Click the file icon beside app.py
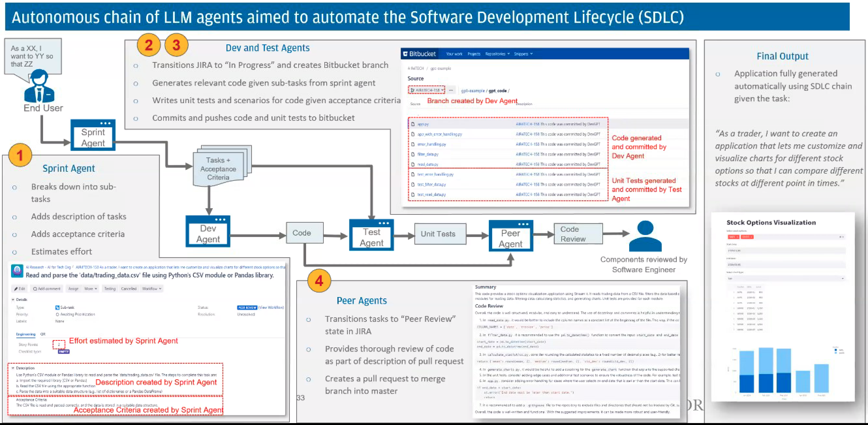The height and width of the screenshot is (425, 868). click(x=413, y=124)
